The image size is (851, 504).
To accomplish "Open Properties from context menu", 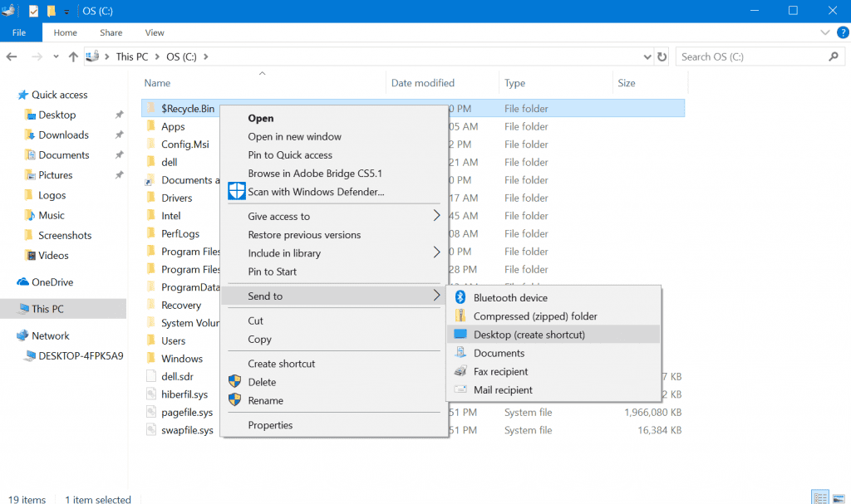I will coord(270,425).
